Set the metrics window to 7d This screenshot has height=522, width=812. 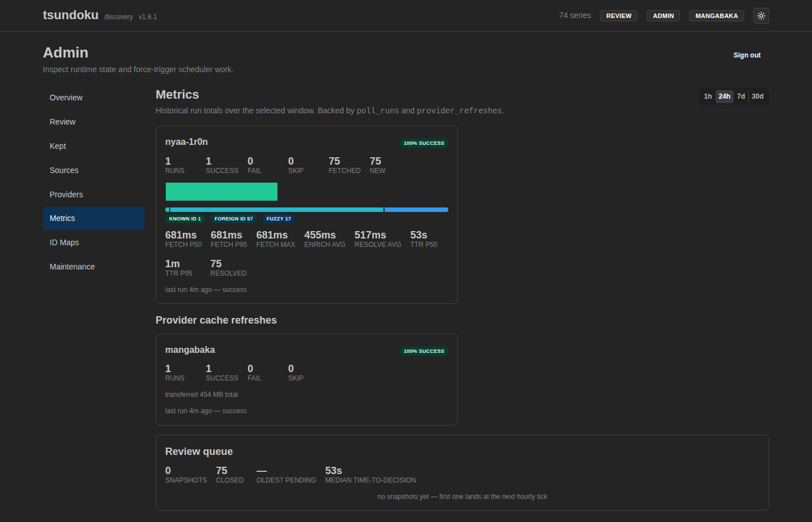pos(741,96)
